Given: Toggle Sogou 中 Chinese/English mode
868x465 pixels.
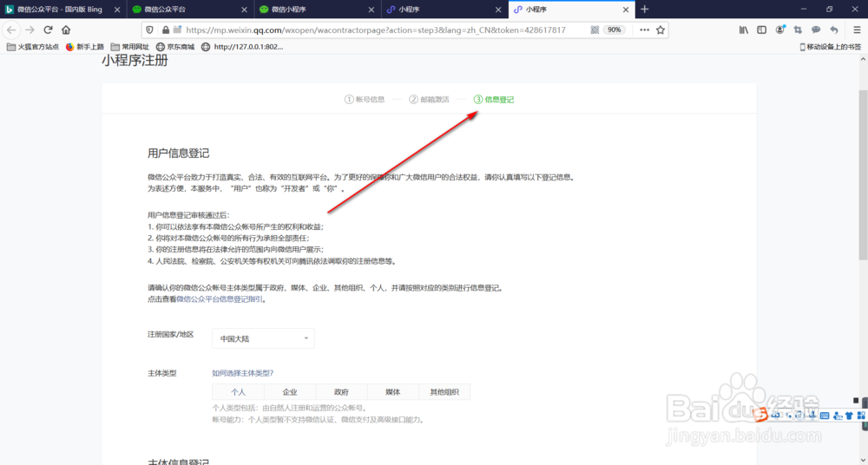Looking at the screenshot, I should [x=775, y=416].
